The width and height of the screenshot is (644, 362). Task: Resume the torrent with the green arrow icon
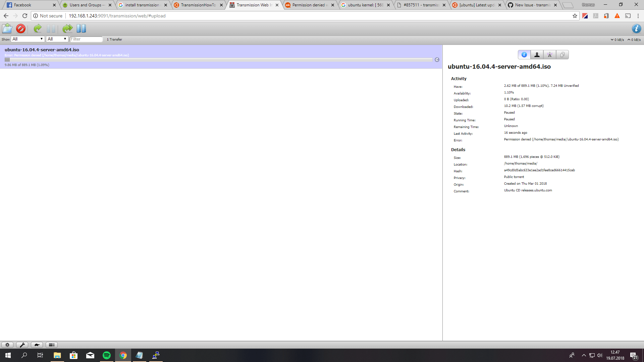pyautogui.click(x=37, y=28)
